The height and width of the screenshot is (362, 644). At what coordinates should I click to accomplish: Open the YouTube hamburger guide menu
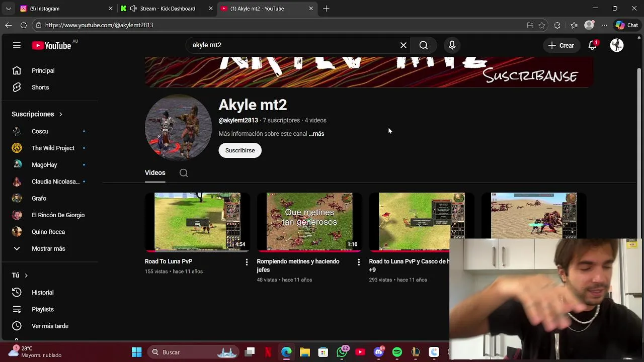(x=17, y=45)
